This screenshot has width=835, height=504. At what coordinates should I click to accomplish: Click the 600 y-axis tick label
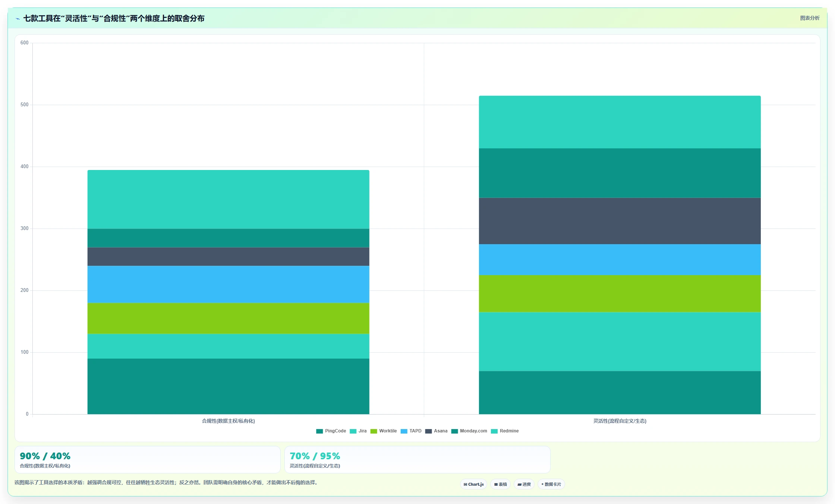[25, 43]
